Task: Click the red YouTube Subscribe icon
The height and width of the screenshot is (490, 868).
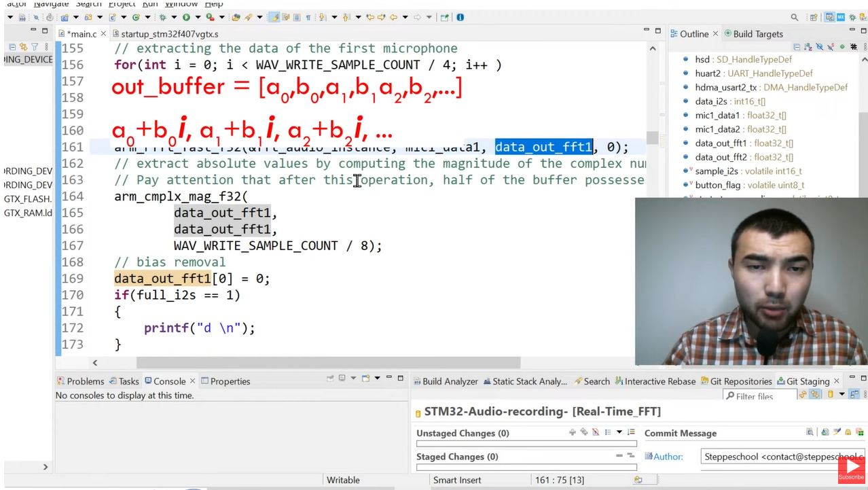Action: (851, 470)
